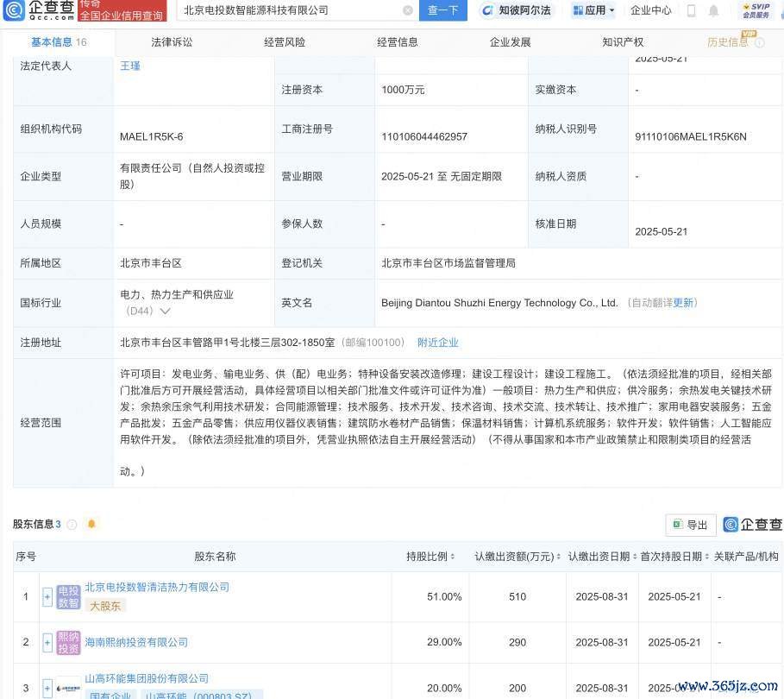Open the SVIP 会员服务 icon
The height and width of the screenshot is (699, 784).
(756, 10)
